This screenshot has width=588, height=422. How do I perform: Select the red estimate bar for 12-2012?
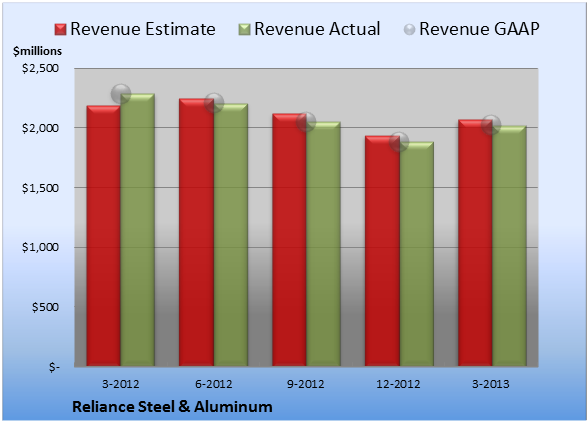tap(382, 251)
